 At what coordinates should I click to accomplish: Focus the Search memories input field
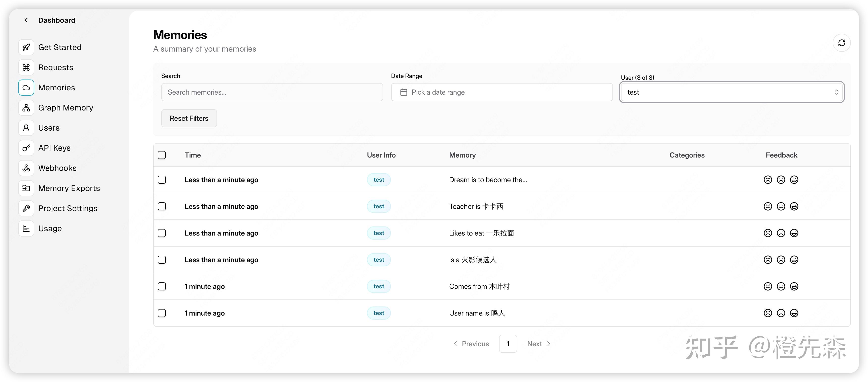pos(272,92)
